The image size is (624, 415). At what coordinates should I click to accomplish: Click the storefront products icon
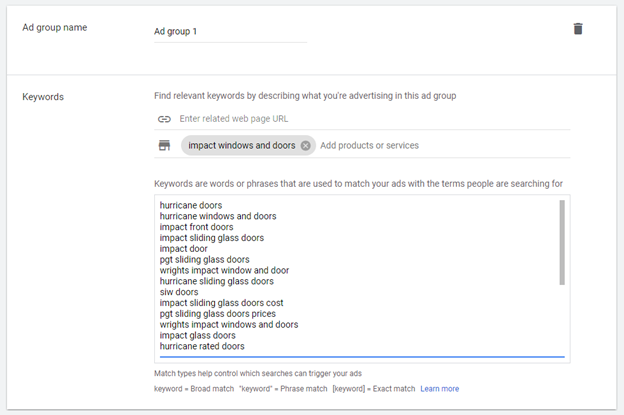point(164,146)
